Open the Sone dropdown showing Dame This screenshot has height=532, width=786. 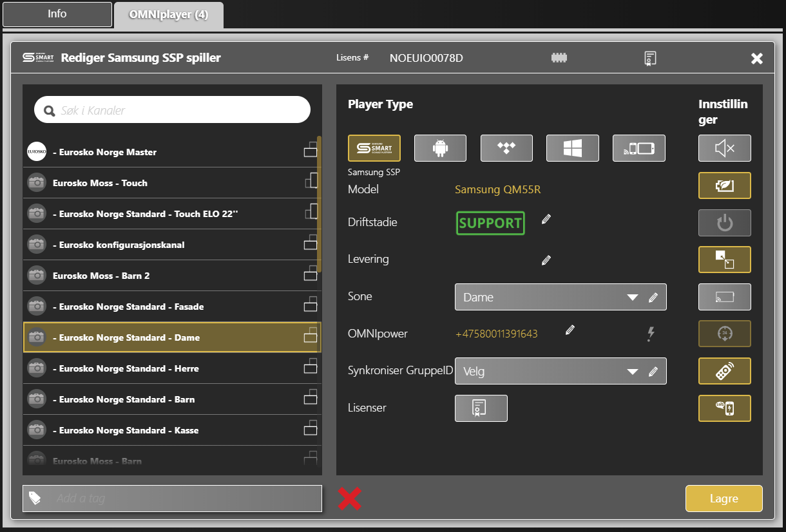[x=561, y=297]
